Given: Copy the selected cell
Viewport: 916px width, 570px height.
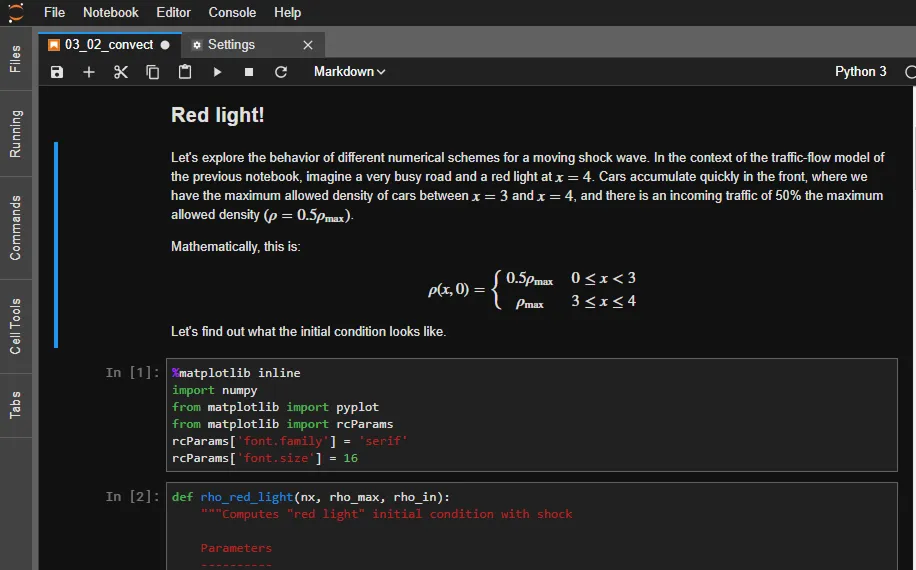Looking at the screenshot, I should coord(153,72).
